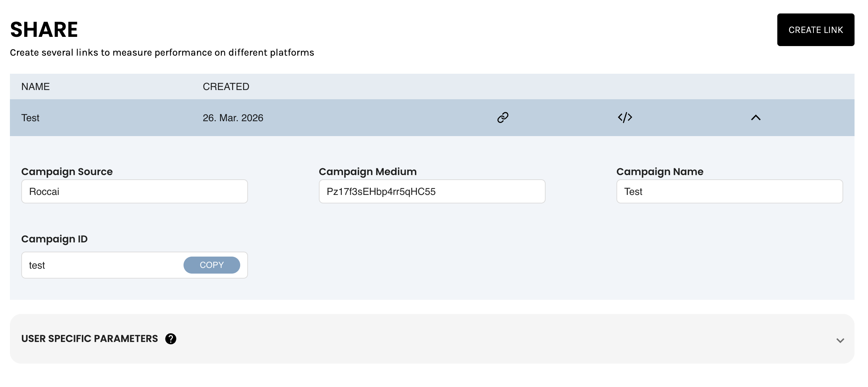Image resolution: width=868 pixels, height=387 pixels.
Task: Click the 26. Mar. 2026 date cell
Action: coord(233,118)
